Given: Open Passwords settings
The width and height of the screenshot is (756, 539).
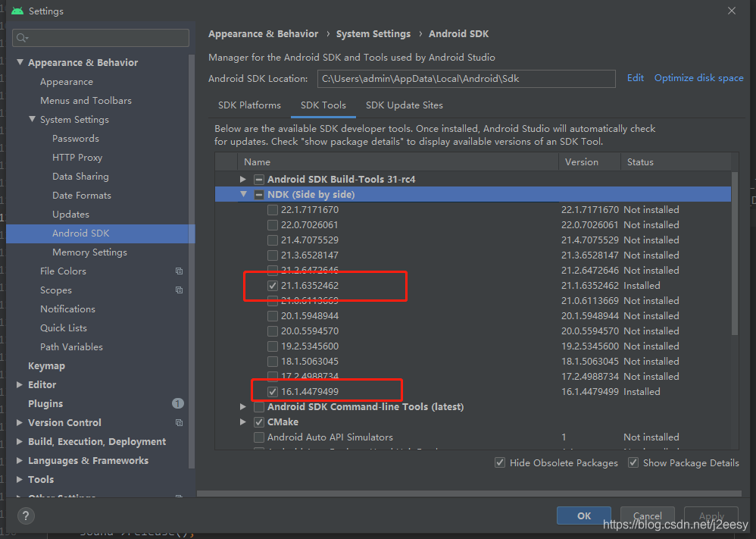Looking at the screenshot, I should [76, 139].
